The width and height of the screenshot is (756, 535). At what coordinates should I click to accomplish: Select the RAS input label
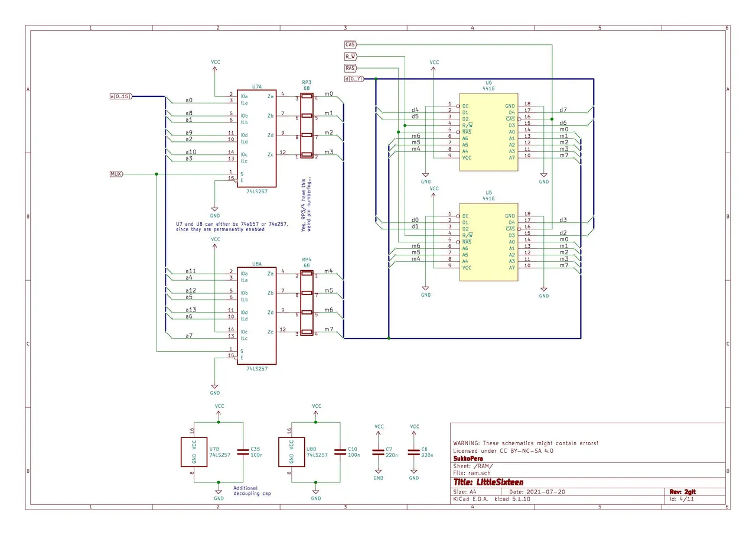pos(350,67)
